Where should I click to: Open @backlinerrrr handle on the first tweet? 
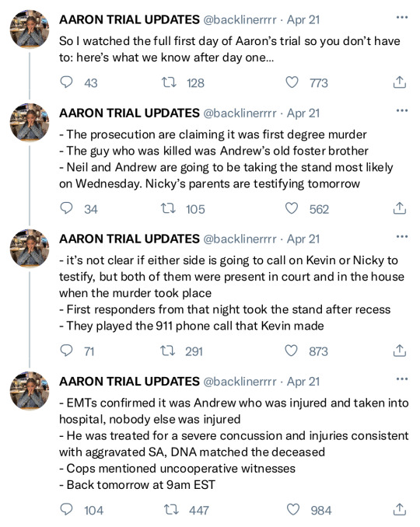(240, 20)
